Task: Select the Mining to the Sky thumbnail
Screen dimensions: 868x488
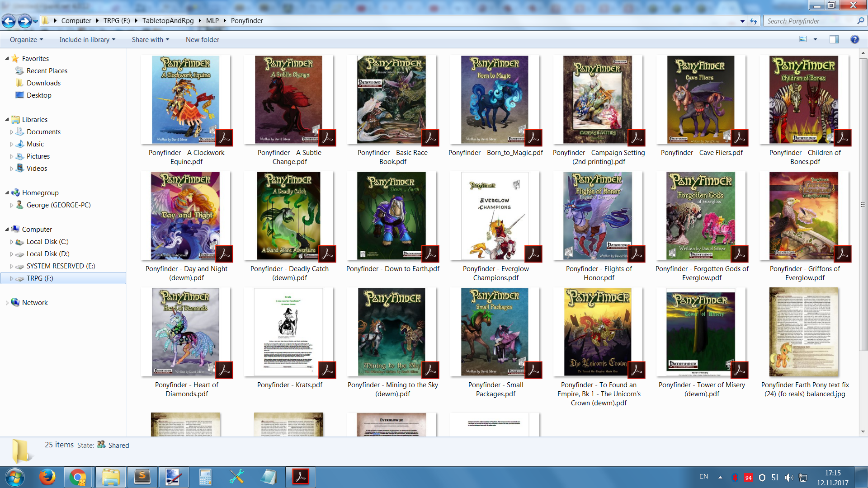Action: point(392,332)
